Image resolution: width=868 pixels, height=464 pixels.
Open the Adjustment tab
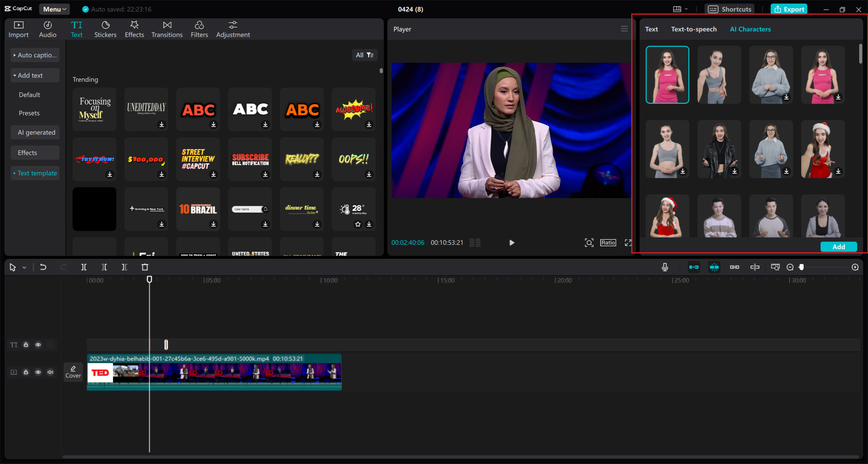(233, 30)
